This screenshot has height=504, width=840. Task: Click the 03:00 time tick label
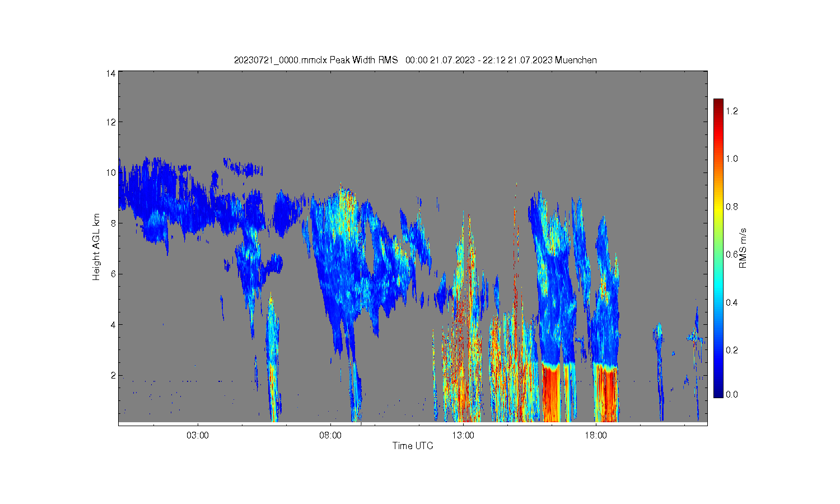point(198,435)
